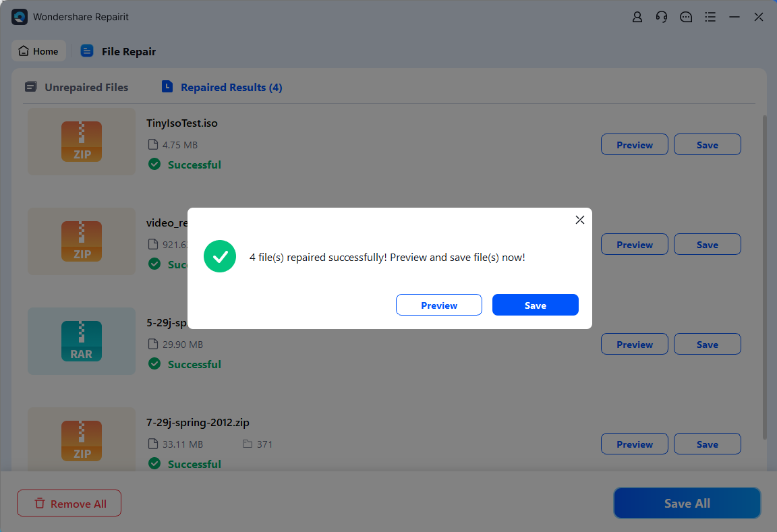Save 7-29j-spring-2012.zip
This screenshot has height=532, width=777.
tap(707, 444)
